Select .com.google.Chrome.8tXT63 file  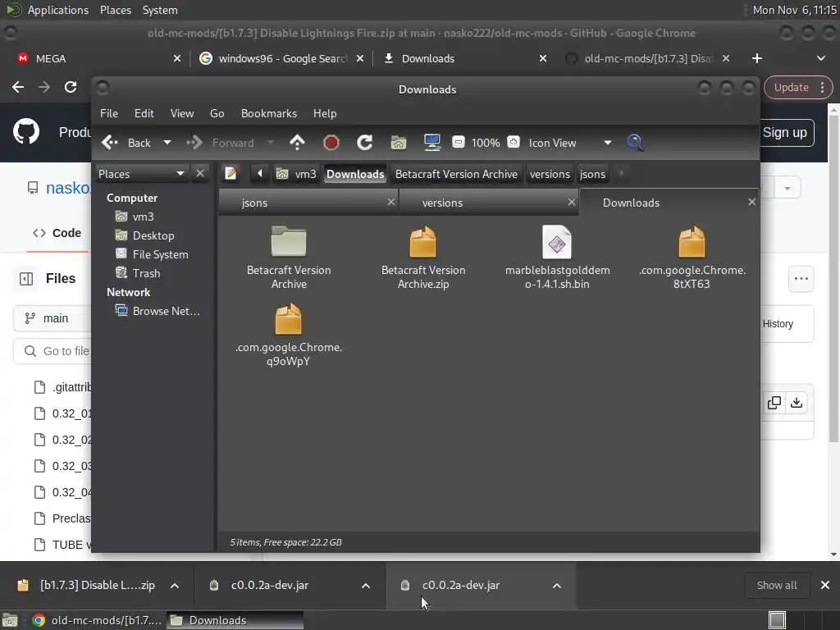(x=692, y=258)
